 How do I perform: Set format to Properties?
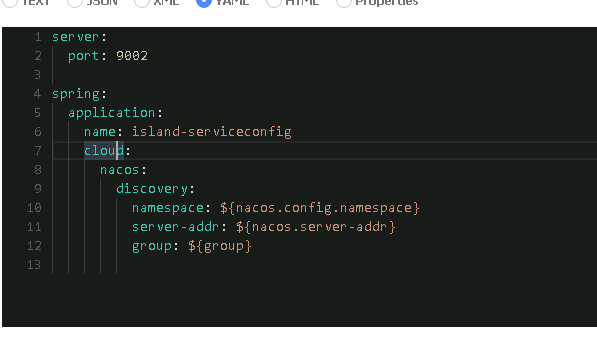343,2
